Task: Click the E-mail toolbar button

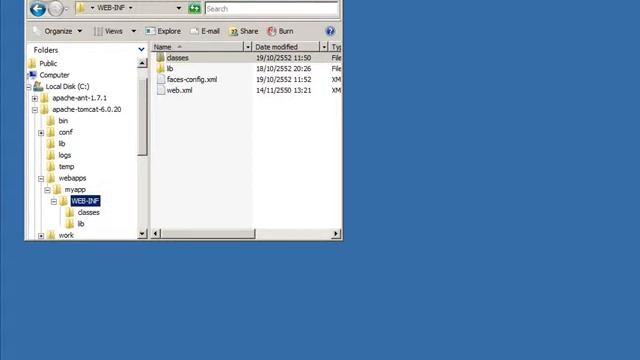Action: 205,31
